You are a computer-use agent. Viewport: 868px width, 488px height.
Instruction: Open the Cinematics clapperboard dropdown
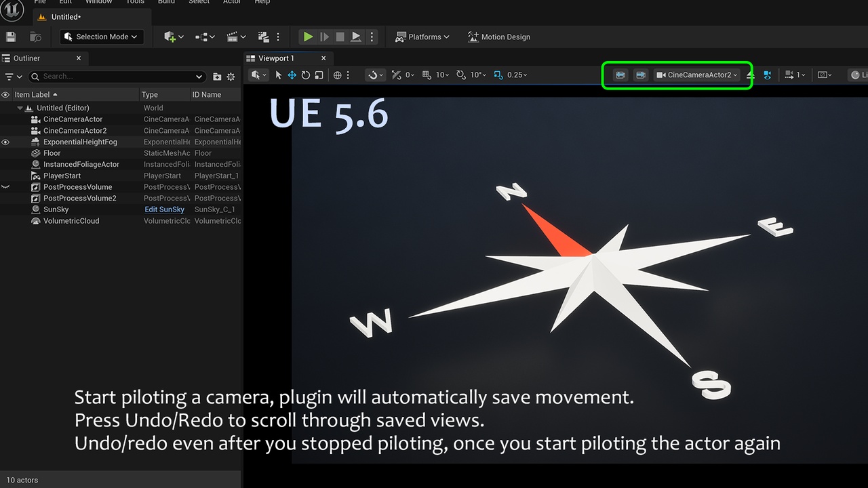pos(236,37)
